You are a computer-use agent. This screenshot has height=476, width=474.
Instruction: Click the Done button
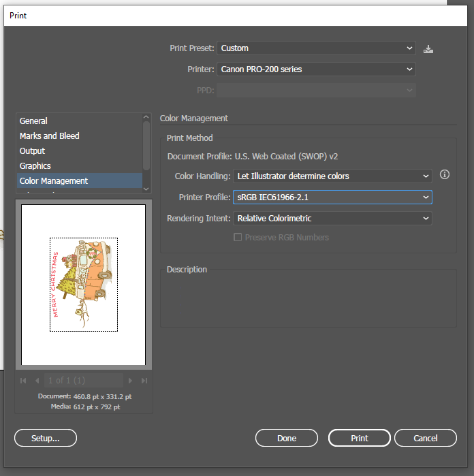(287, 438)
